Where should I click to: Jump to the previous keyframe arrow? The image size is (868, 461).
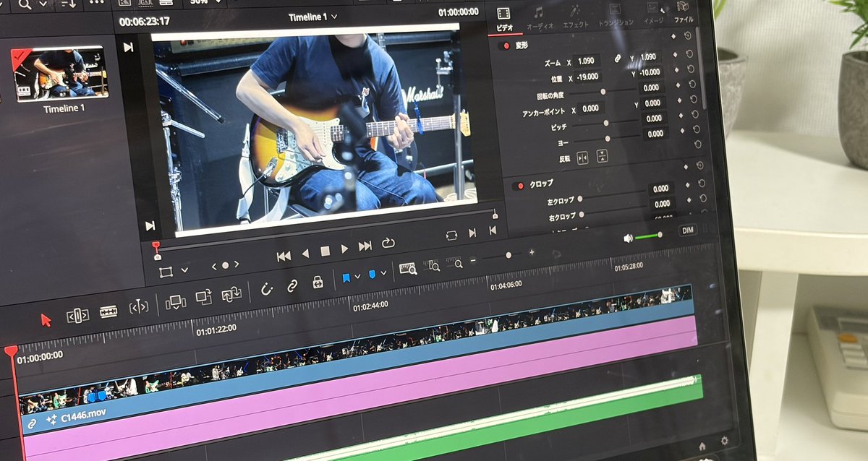tap(213, 266)
